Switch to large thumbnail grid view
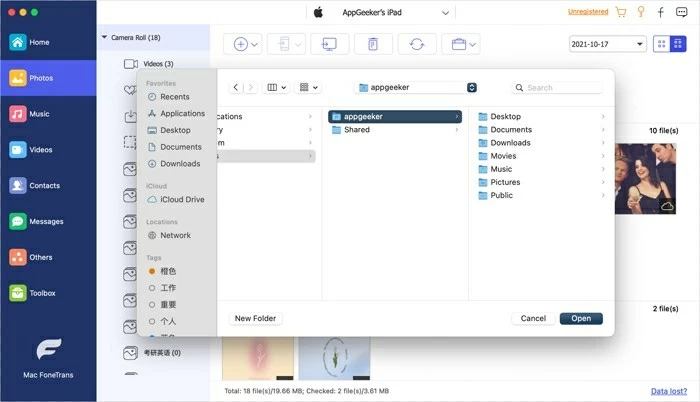The image size is (700, 402). [x=662, y=44]
